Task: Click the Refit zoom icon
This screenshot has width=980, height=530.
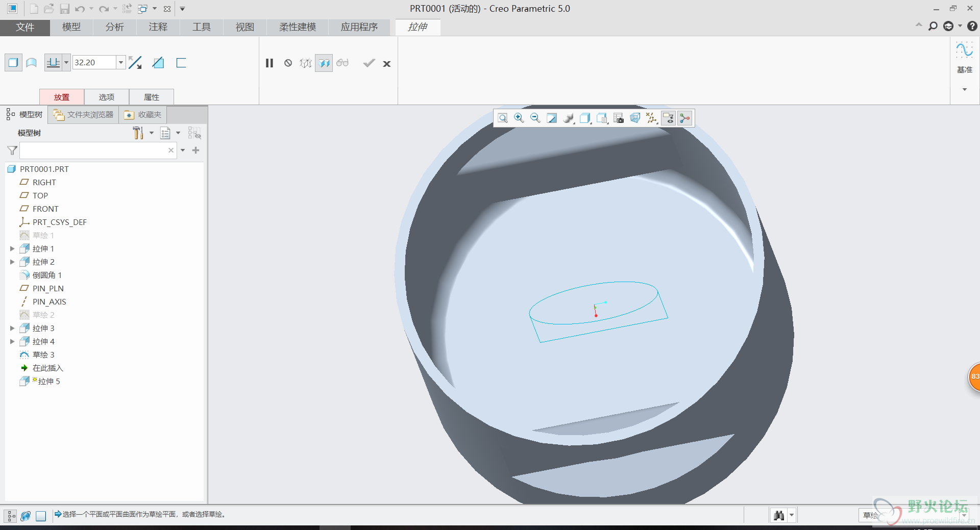Action: (503, 118)
